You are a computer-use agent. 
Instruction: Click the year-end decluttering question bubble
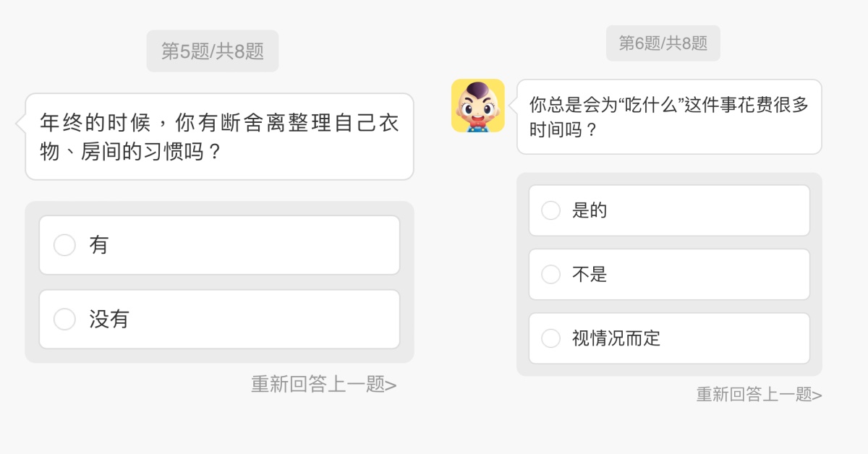pyautogui.click(x=219, y=136)
